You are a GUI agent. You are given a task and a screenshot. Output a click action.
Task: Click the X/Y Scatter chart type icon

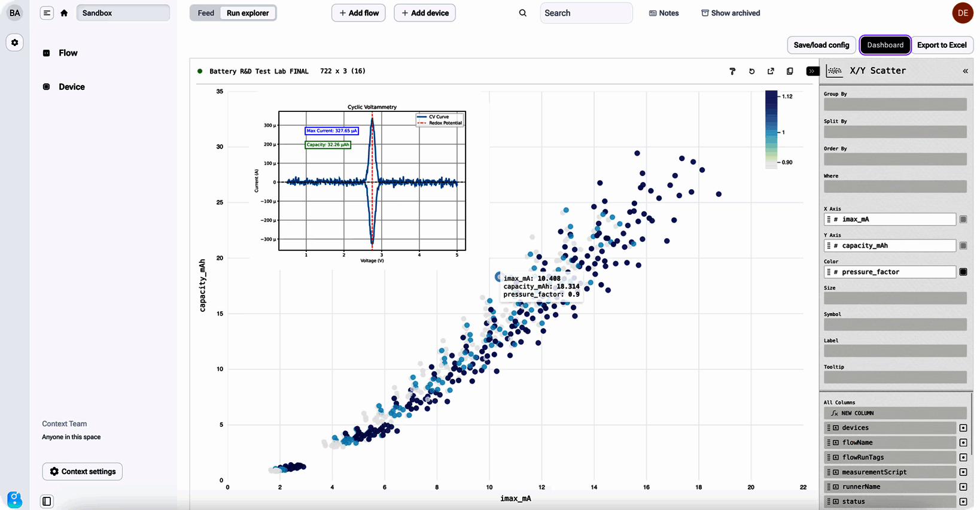pyautogui.click(x=835, y=71)
